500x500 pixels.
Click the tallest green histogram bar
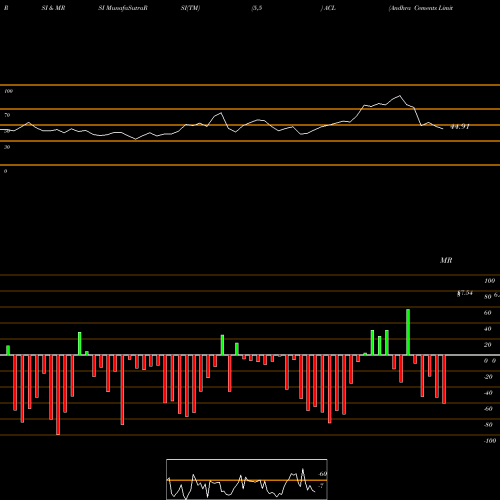(x=408, y=332)
